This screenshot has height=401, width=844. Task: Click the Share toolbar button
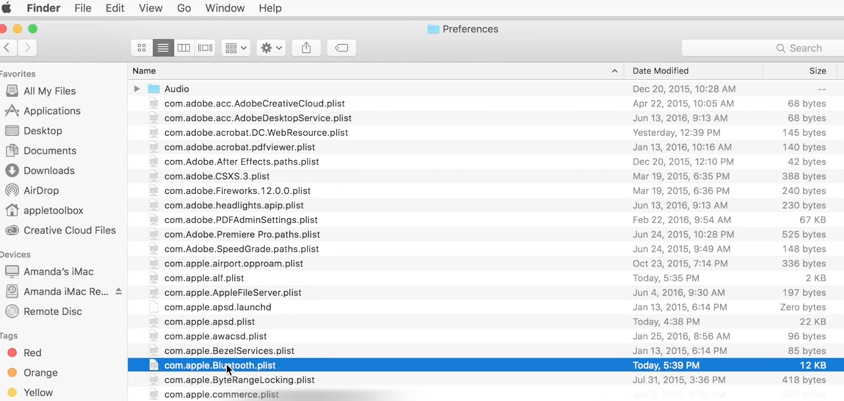pos(306,48)
